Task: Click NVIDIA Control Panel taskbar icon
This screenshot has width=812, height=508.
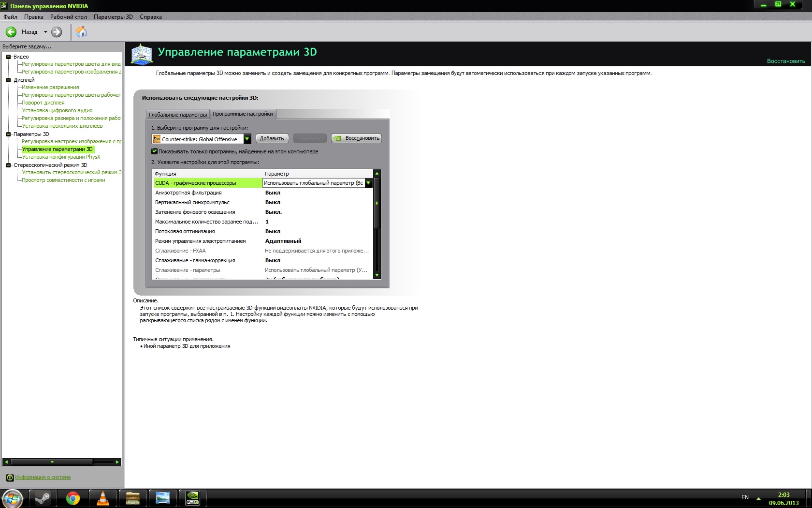Action: click(193, 498)
